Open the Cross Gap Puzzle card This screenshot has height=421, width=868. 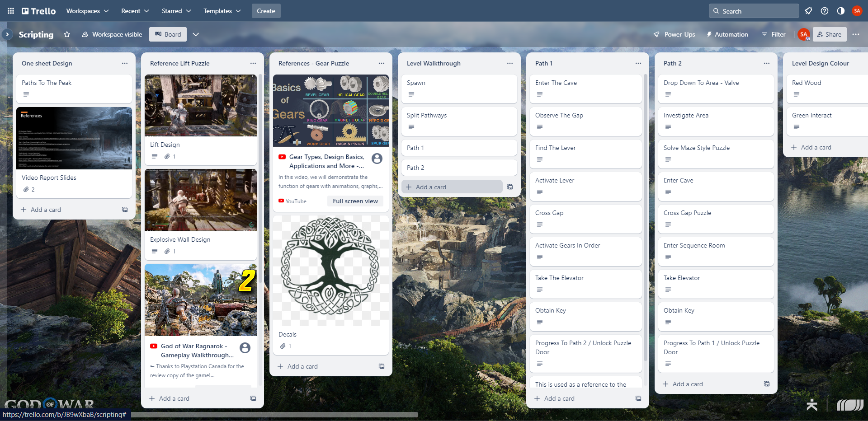(716, 219)
